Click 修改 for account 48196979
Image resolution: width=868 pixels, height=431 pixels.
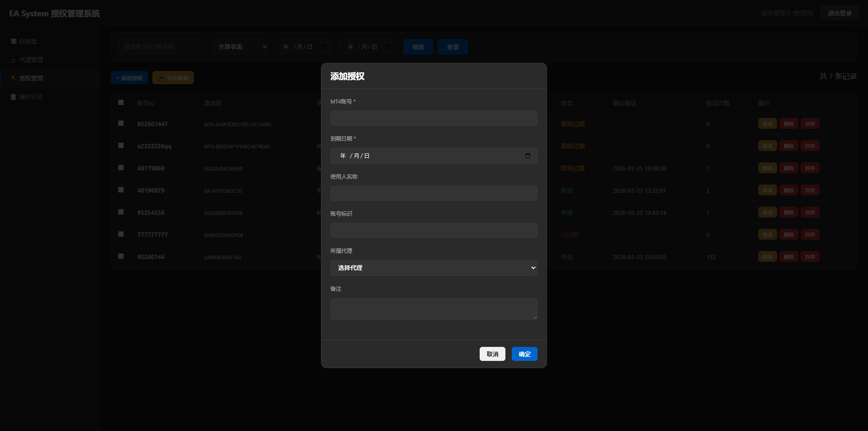tap(767, 190)
